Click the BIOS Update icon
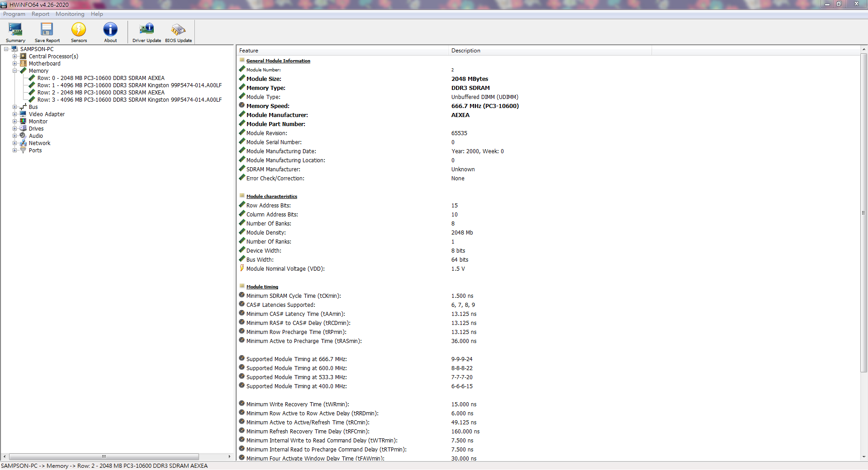868x470 pixels. [x=178, y=32]
